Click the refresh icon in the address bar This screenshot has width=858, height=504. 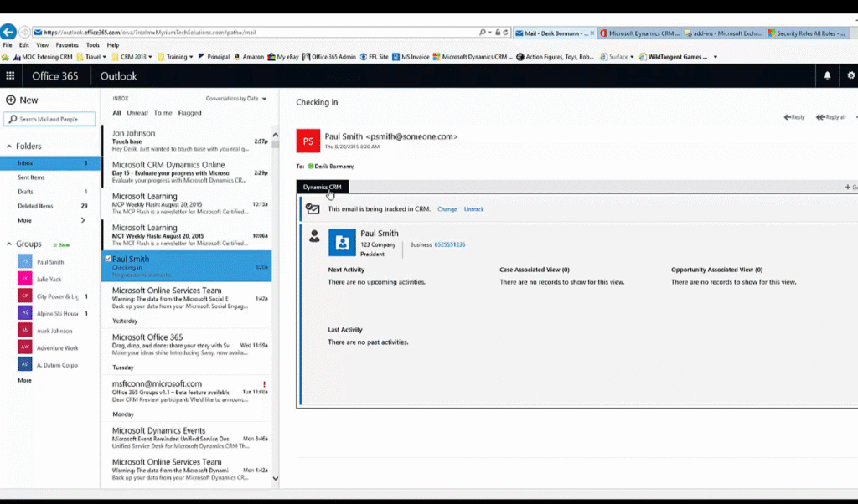pyautogui.click(x=505, y=33)
